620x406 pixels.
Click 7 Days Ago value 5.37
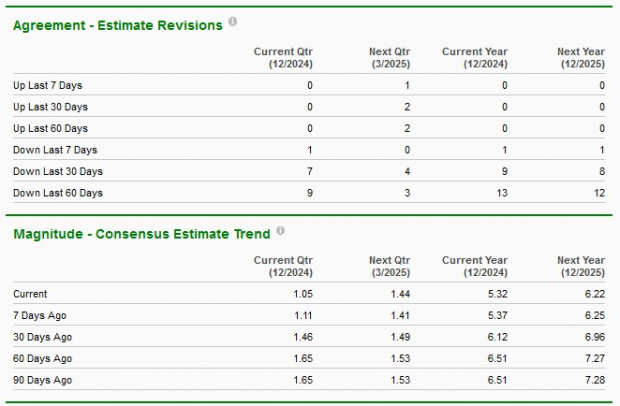pyautogui.click(x=497, y=315)
